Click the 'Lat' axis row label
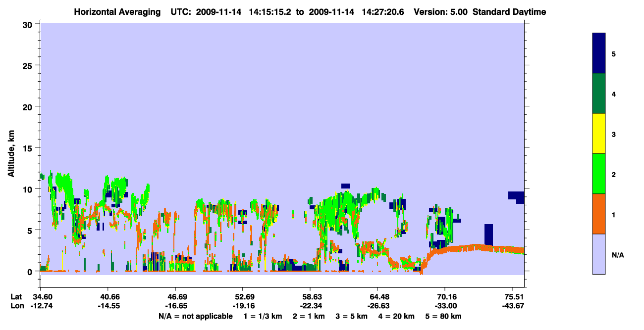Viewport: 644px width, 330px height. click(16, 297)
